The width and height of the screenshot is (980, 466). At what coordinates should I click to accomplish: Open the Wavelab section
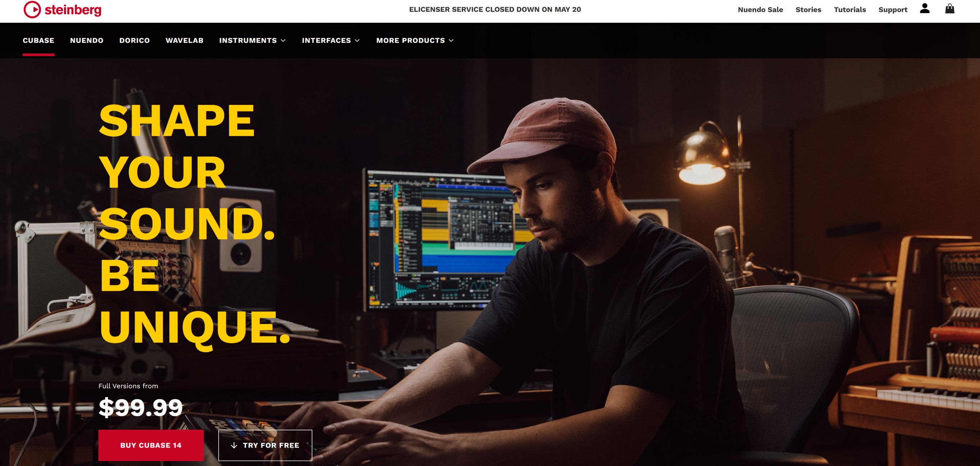[184, 40]
